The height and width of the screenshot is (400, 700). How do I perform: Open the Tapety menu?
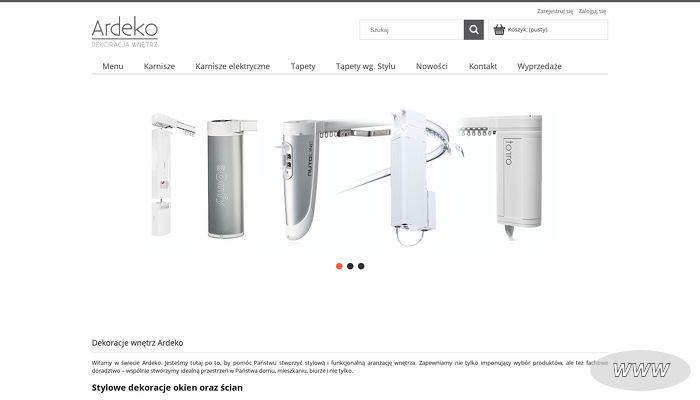pyautogui.click(x=303, y=66)
